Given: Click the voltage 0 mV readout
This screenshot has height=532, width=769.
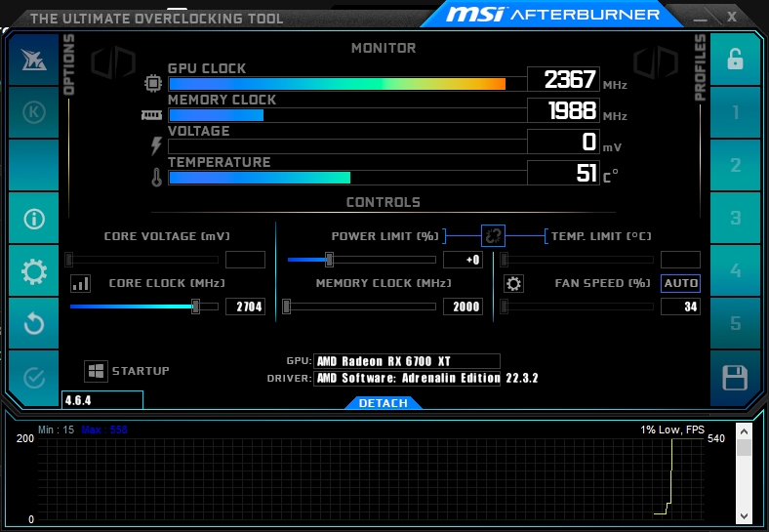Looking at the screenshot, I should pos(563,142).
